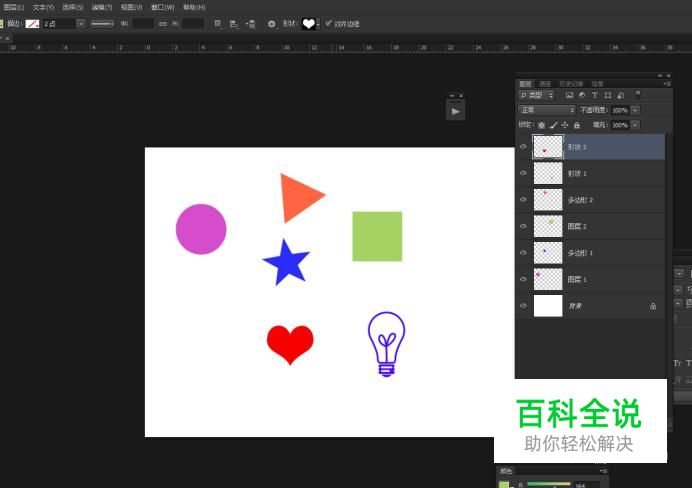Click the lock all padlock icon

point(576,125)
